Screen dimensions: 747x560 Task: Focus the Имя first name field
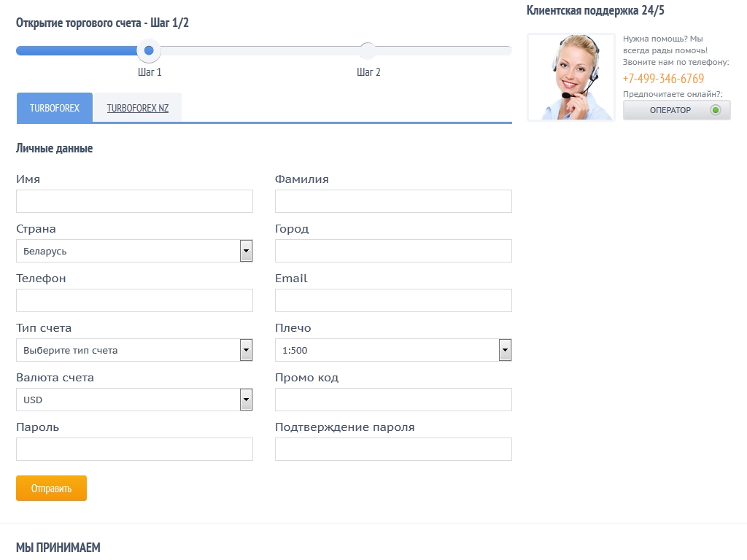click(x=134, y=201)
